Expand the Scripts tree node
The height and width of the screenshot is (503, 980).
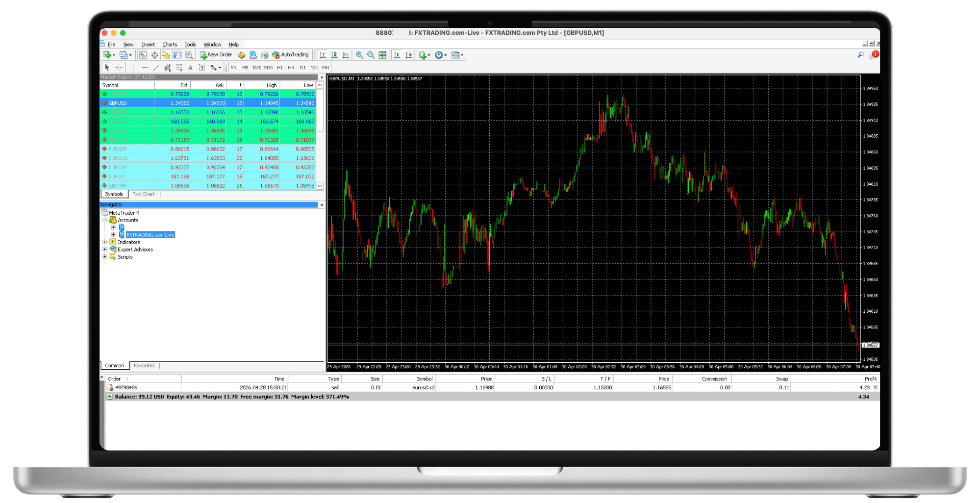[x=104, y=257]
